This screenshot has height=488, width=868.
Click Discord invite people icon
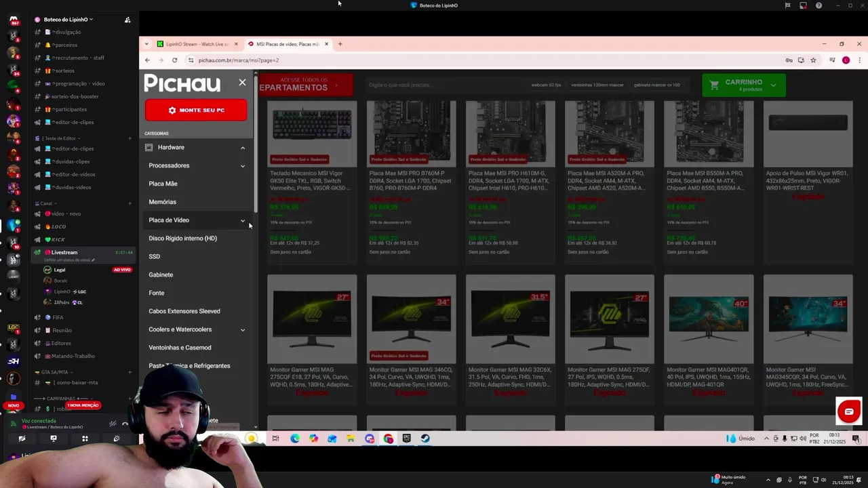point(127,20)
